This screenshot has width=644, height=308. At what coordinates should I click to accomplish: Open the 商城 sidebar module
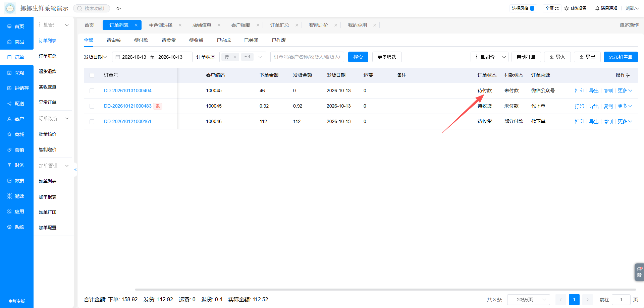[x=17, y=134]
